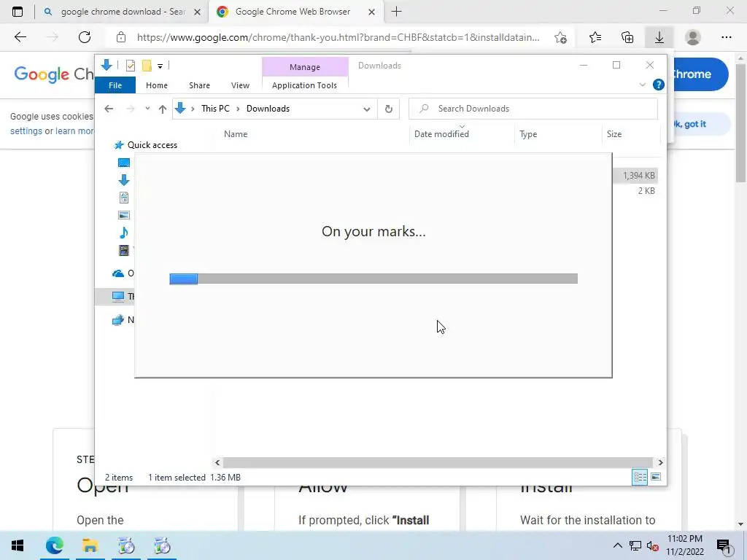The width and height of the screenshot is (747, 560).
Task: Select the Manage contextual tab
Action: point(305,67)
